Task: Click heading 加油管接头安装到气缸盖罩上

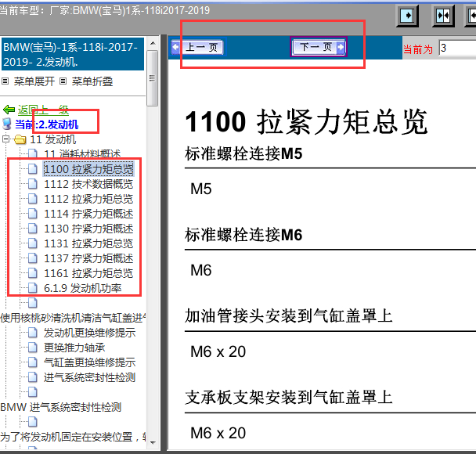Action: (x=289, y=316)
